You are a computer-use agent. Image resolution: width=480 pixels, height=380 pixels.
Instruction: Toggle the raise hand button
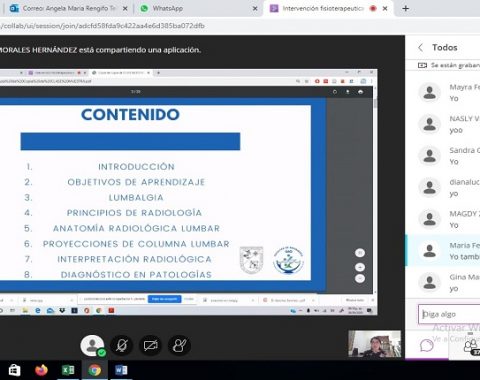[179, 345]
